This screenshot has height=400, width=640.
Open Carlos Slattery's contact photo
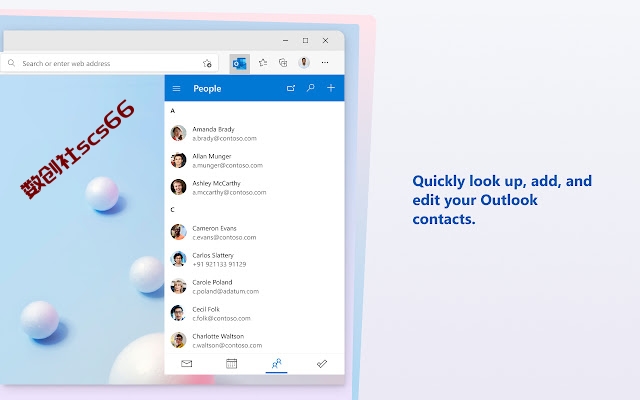click(x=178, y=259)
